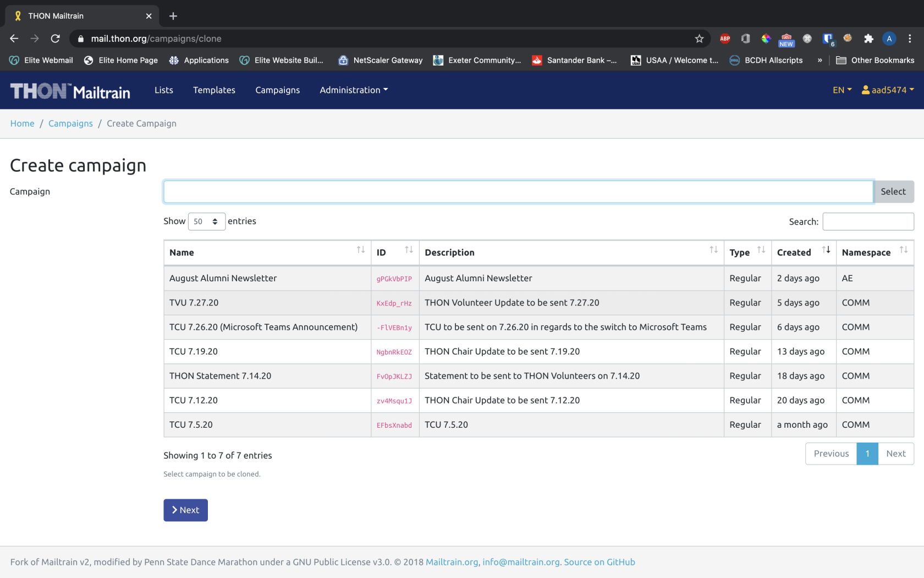Open the Extensions puzzle piece icon
Image resolution: width=924 pixels, height=578 pixels.
point(868,39)
